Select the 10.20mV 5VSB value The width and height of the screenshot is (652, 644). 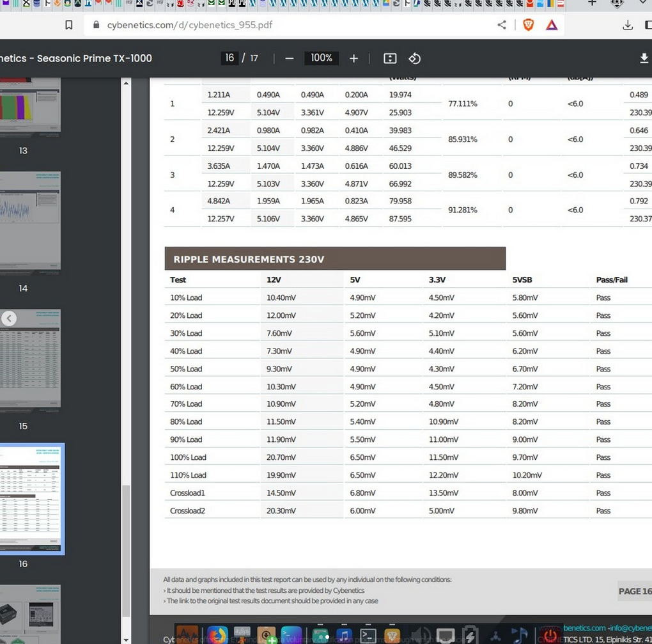[527, 475]
